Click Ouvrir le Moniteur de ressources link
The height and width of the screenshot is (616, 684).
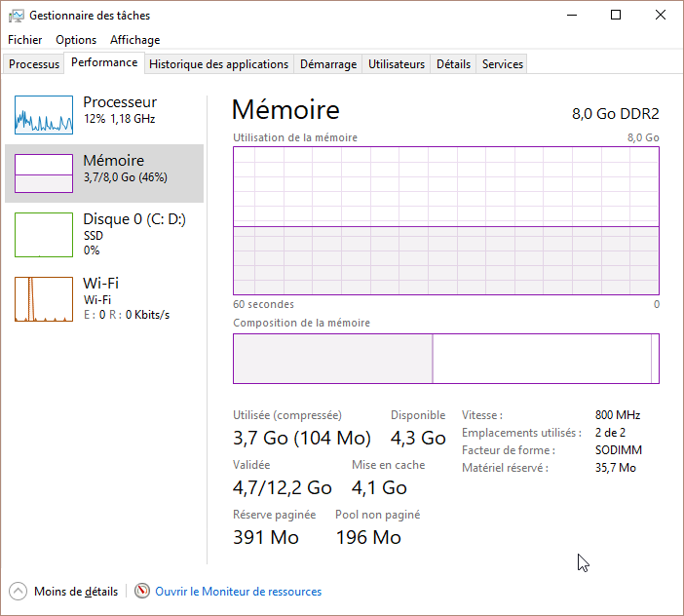(238, 592)
